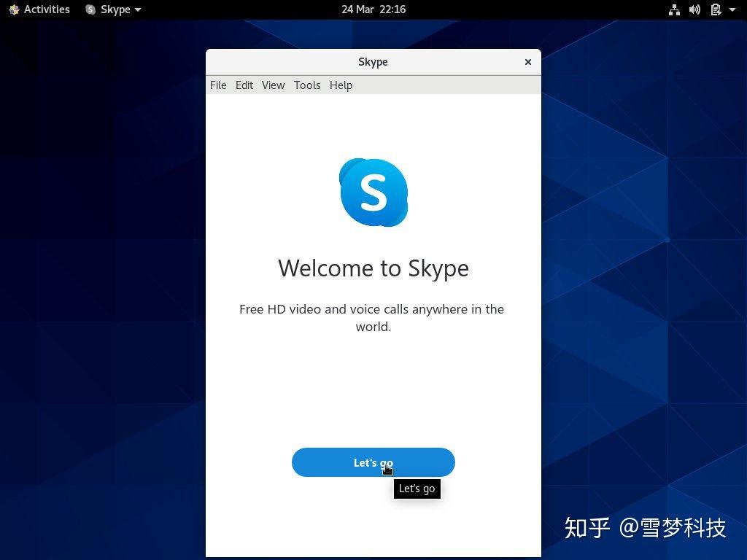The image size is (747, 560).
Task: Click the Let's go tooltip
Action: point(417,489)
